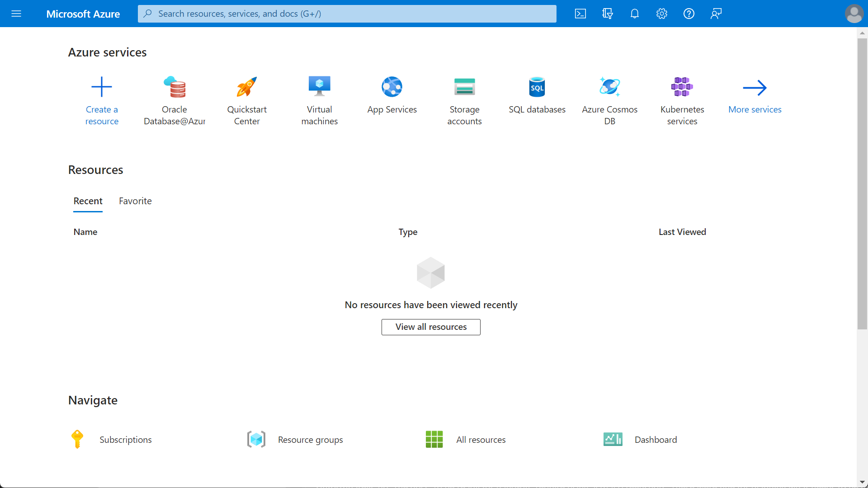The width and height of the screenshot is (868, 488).
Task: Click the vertical scrollbar down arrow
Action: pos(862,483)
